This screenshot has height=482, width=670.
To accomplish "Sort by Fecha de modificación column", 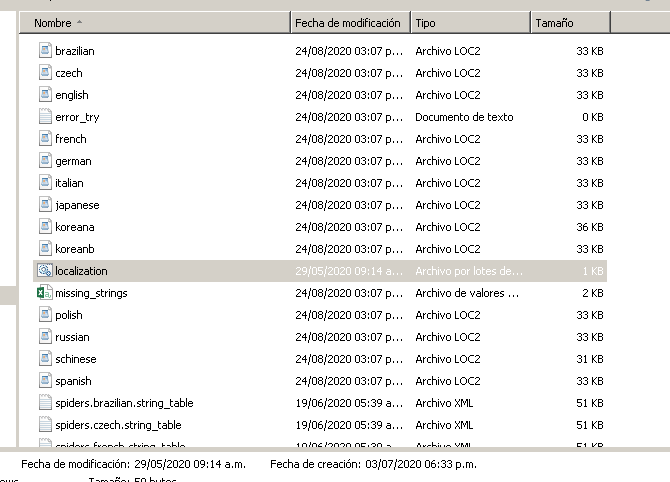I will (x=350, y=23).
